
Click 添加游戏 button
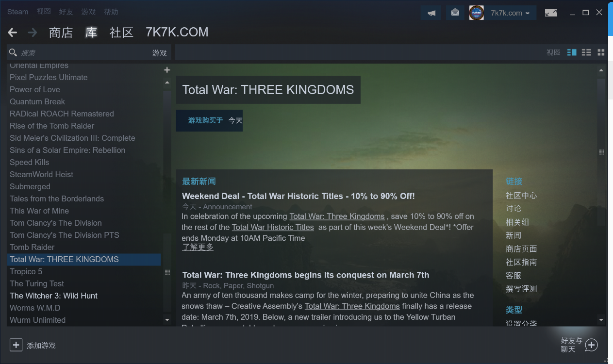point(33,345)
